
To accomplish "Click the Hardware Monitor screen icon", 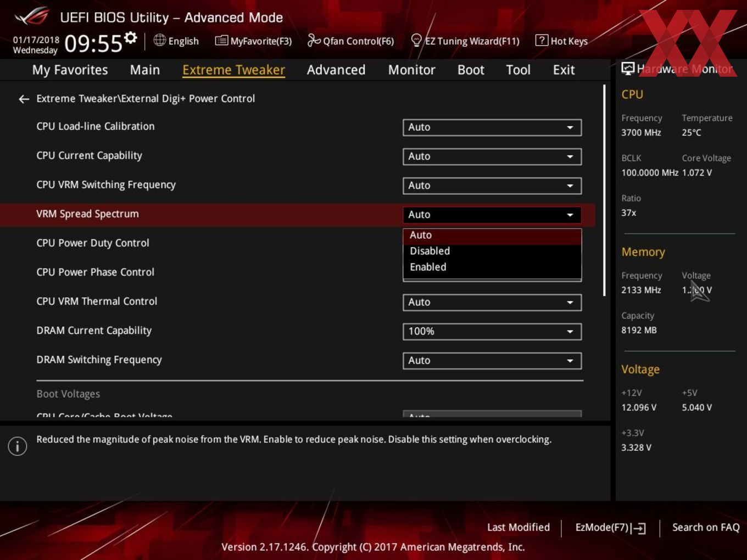I will 628,69.
